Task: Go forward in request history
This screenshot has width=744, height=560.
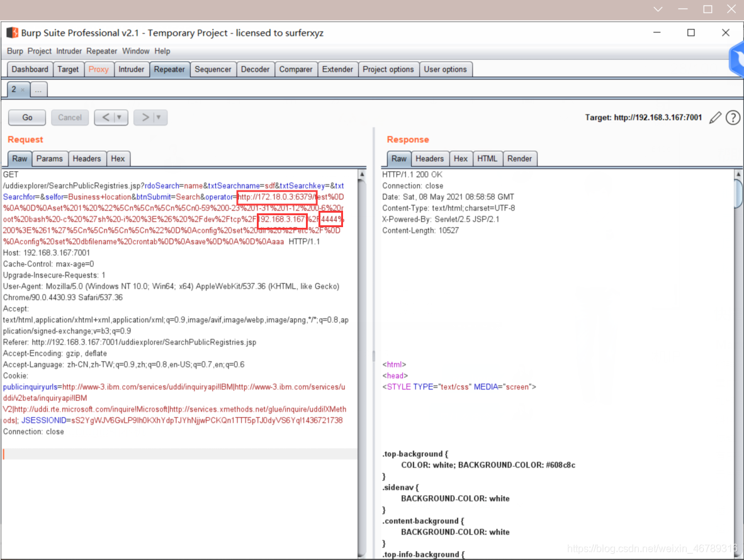Action: point(145,117)
